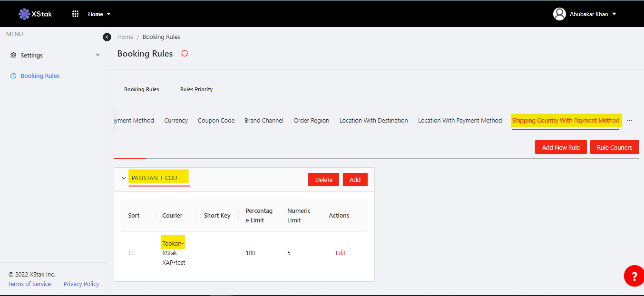The width and height of the screenshot is (644, 296).
Task: Open the Privacy Policy link
Action: [81, 284]
